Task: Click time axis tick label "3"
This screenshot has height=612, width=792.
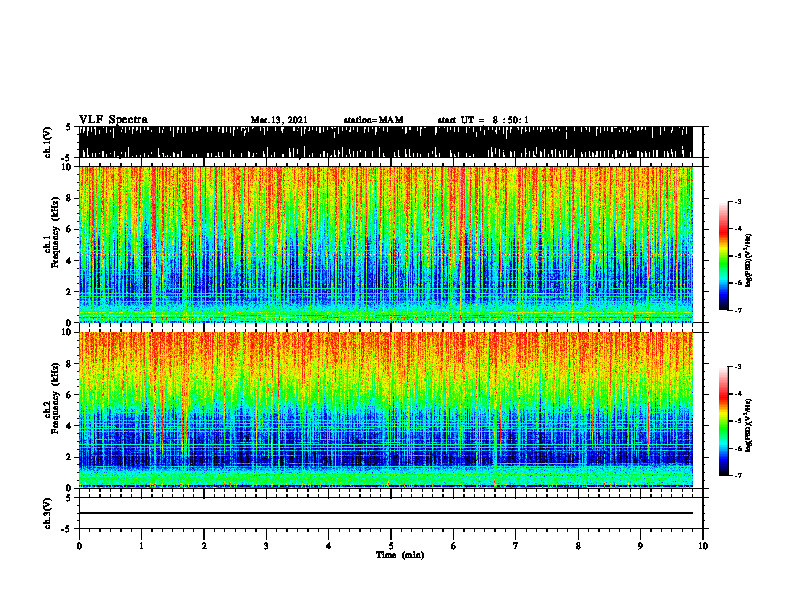Action: [266, 546]
